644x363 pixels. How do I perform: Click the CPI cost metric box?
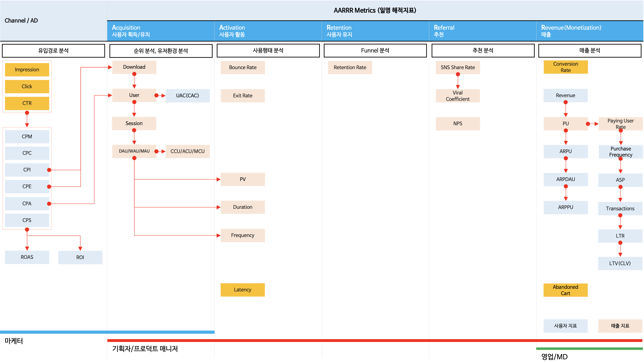click(x=27, y=170)
